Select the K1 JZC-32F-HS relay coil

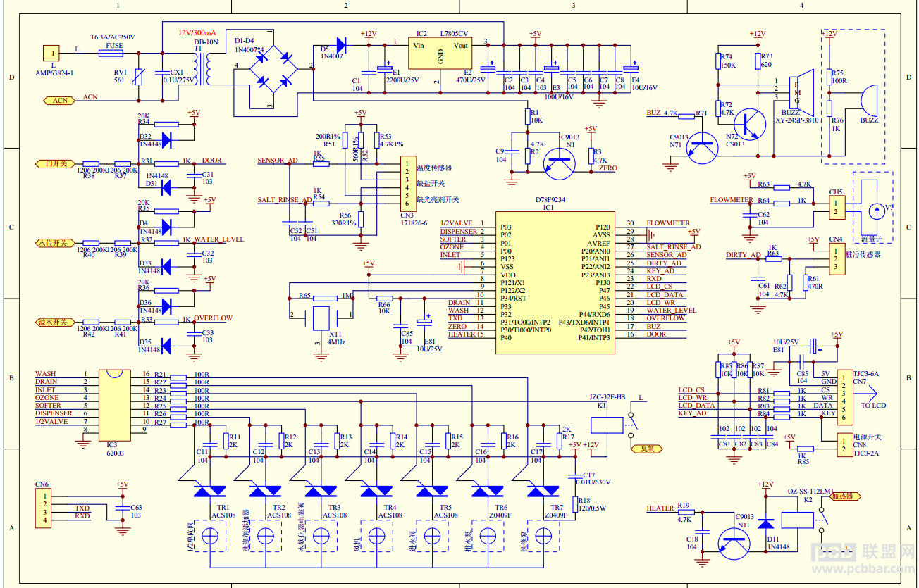pos(607,424)
